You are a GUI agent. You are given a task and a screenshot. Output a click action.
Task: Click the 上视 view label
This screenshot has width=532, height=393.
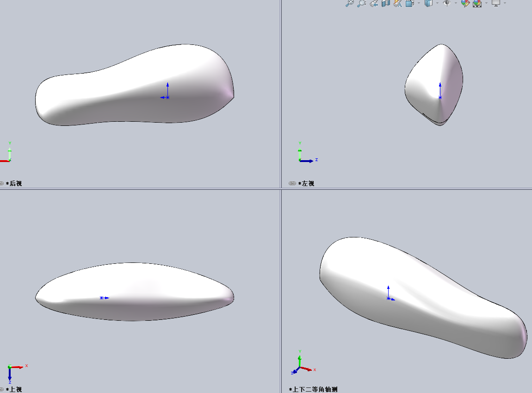pyautogui.click(x=14, y=389)
